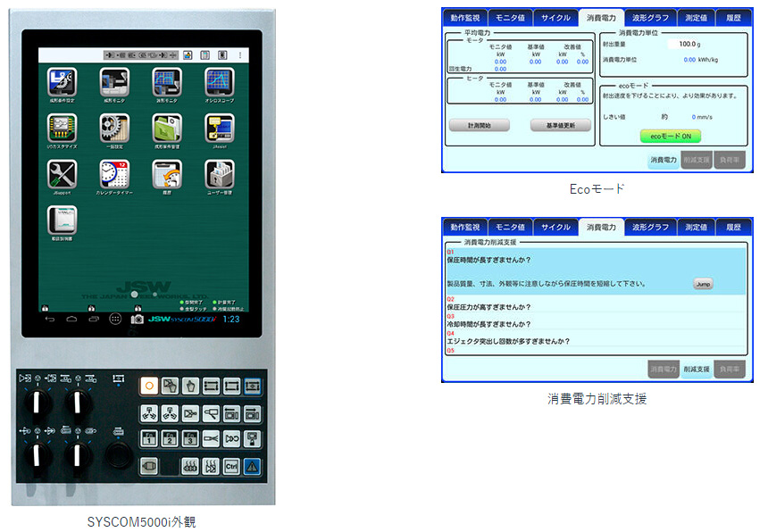768x532 pixels.
Task: Click the 計測開始 button
Action: click(479, 125)
